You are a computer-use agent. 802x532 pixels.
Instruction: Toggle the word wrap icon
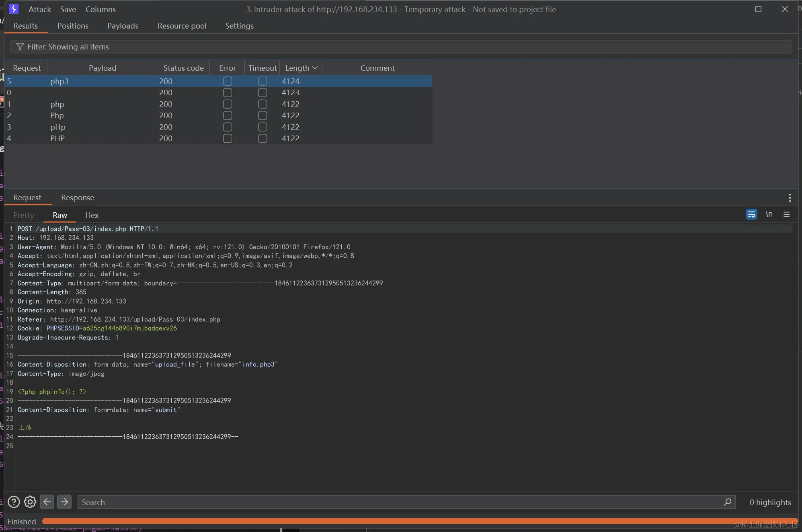click(751, 214)
